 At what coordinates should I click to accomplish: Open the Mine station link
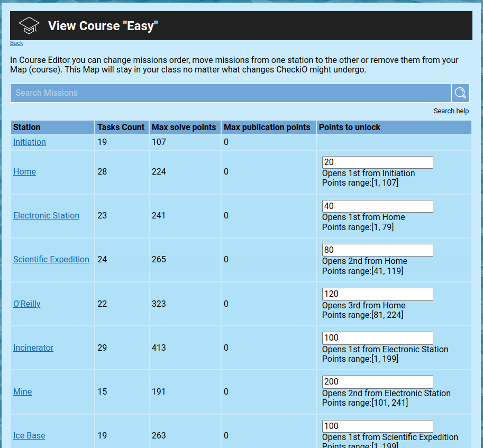[x=23, y=391]
